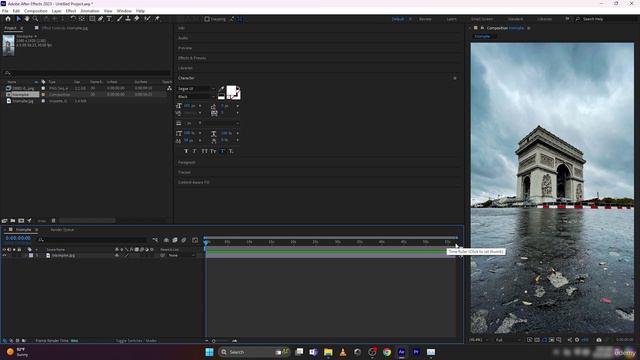Open Windows Start button on taskbar
This screenshot has height=360, width=640.
point(209,352)
